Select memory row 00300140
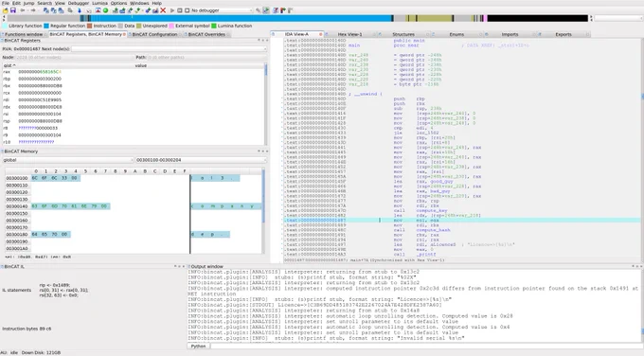The height and width of the screenshot is (356, 644). click(x=134, y=206)
